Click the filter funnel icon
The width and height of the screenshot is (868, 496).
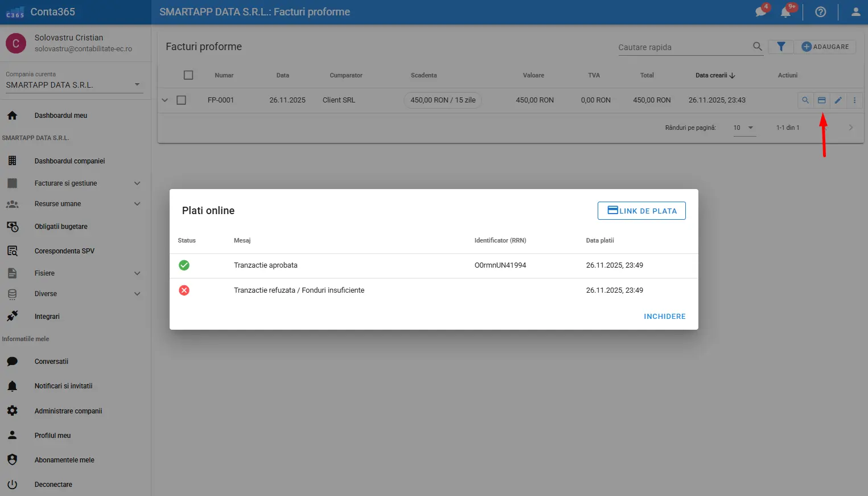coord(781,47)
